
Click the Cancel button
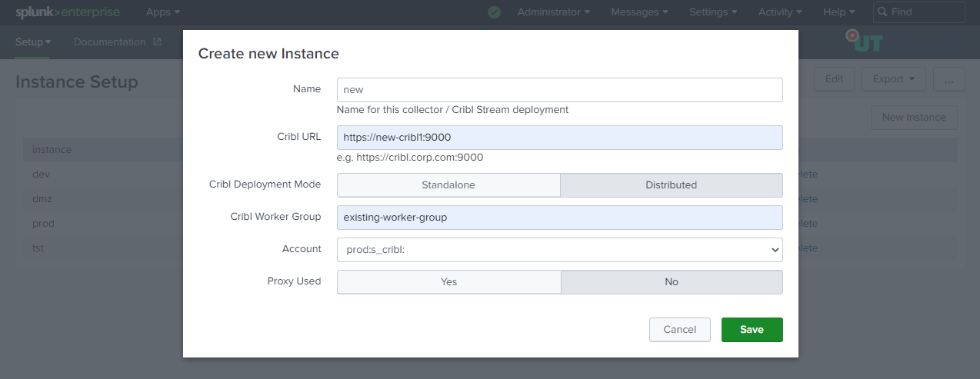(680, 330)
